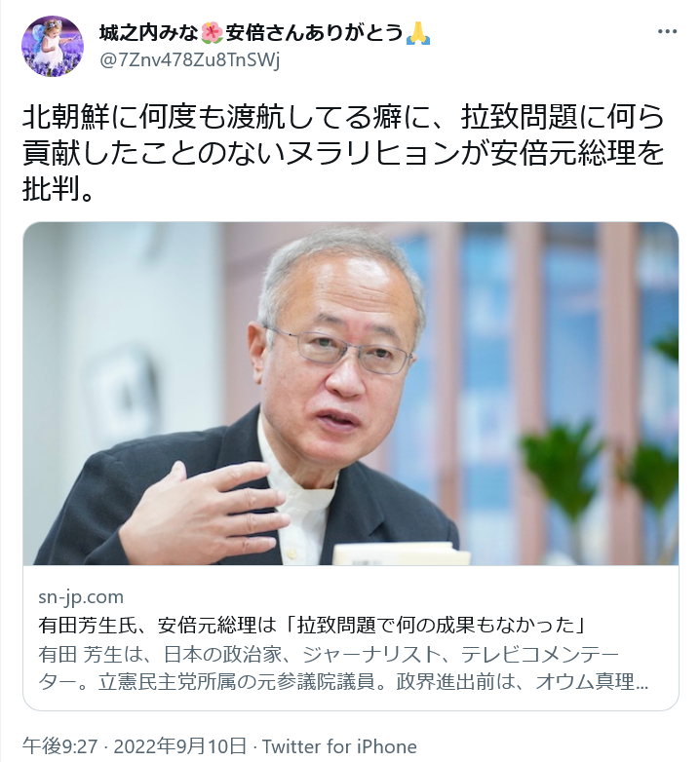Click the praying hands emoji in name

pyautogui.click(x=418, y=33)
